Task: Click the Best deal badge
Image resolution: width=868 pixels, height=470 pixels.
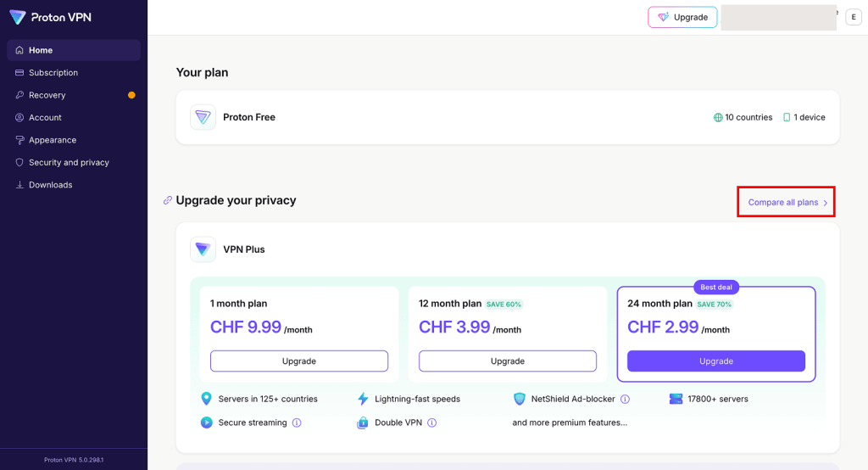Action: 716,287
